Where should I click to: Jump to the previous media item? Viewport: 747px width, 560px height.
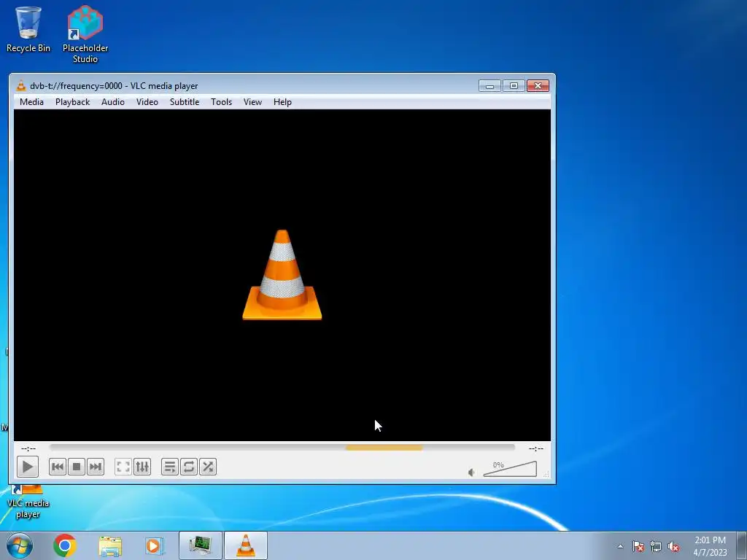pos(57,467)
